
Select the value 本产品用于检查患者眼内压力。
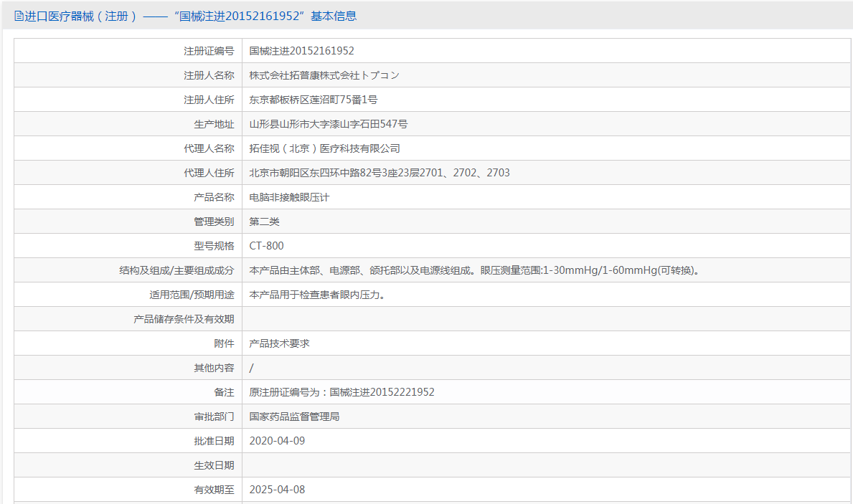(317, 295)
